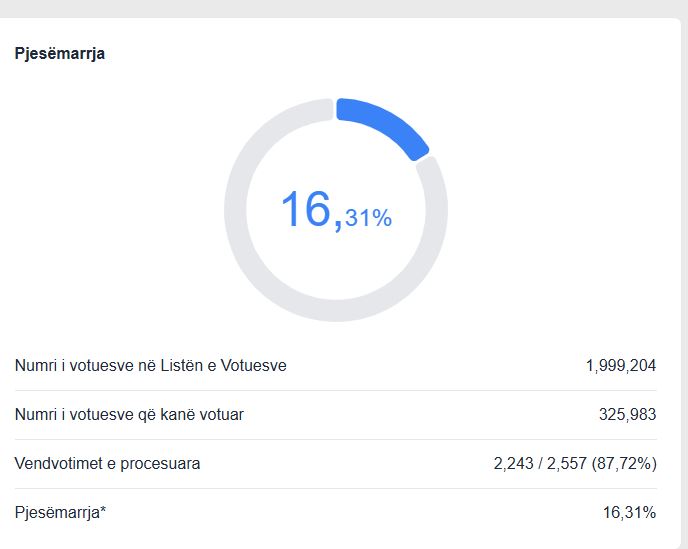The height and width of the screenshot is (549, 688).
Task: Click the value 1,999,204
Action: [620, 366]
